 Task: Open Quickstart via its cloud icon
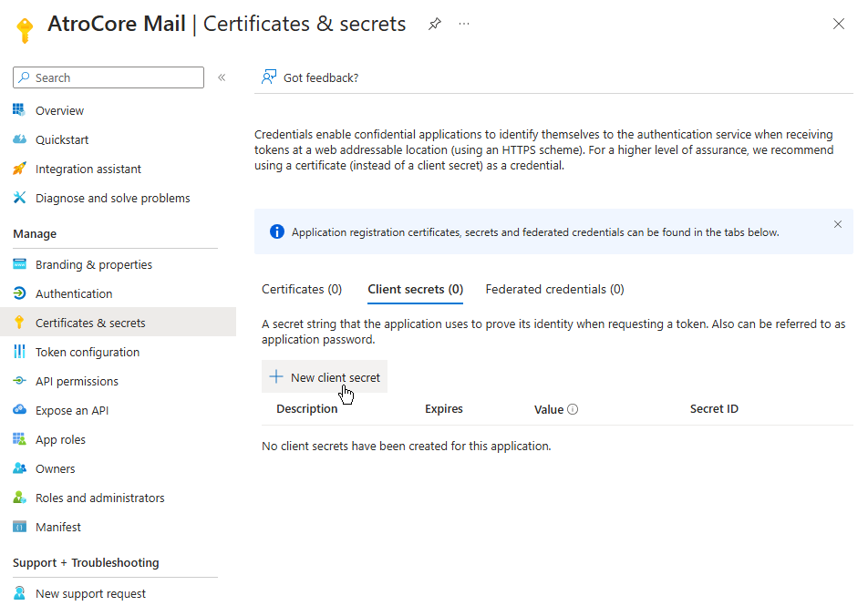tap(19, 139)
